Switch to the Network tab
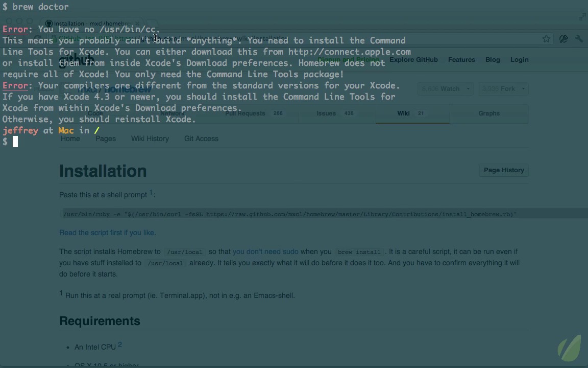Image resolution: width=588 pixels, height=368 pixels. tap(173, 113)
